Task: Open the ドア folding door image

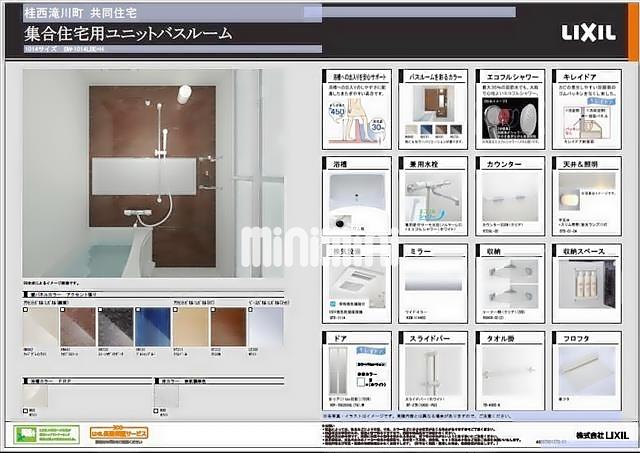Action: (338, 371)
